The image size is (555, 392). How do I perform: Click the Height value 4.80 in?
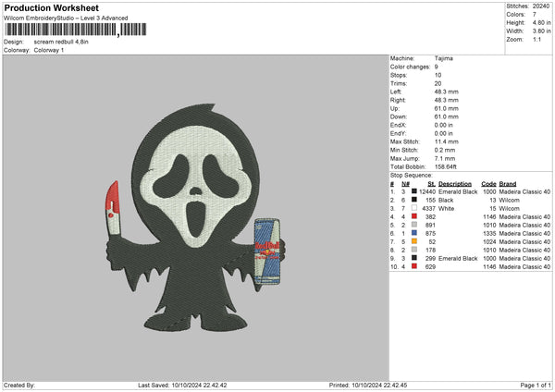coord(541,22)
